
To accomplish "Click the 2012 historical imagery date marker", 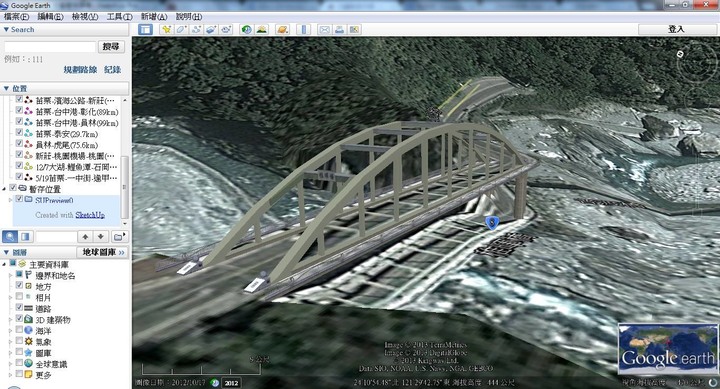I will 231,383.
